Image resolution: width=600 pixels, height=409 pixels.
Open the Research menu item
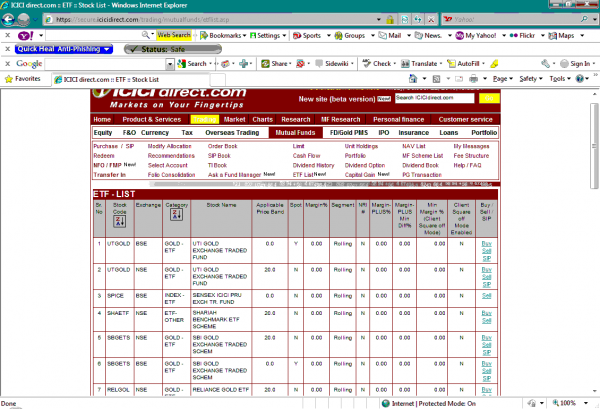[x=296, y=119]
